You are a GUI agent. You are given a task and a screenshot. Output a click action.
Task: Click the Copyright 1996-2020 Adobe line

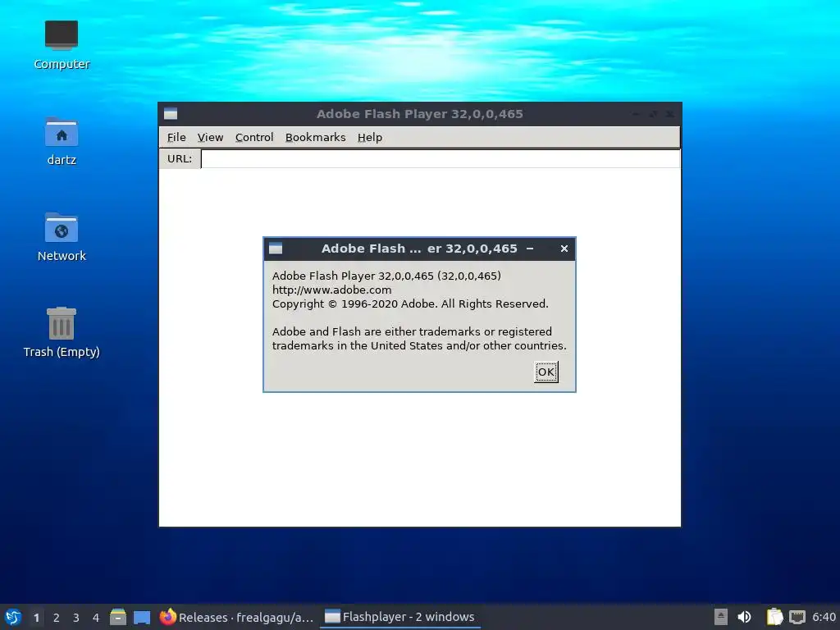pos(410,304)
